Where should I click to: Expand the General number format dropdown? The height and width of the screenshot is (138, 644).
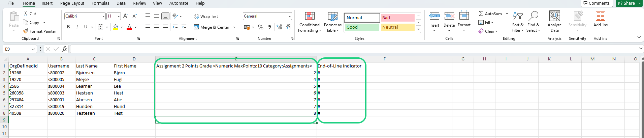(x=290, y=16)
